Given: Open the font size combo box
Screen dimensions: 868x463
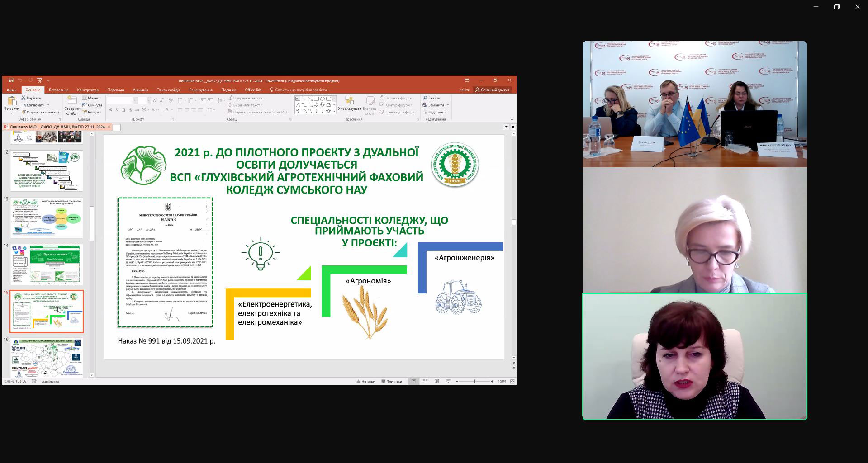Looking at the screenshot, I should pos(143,100).
